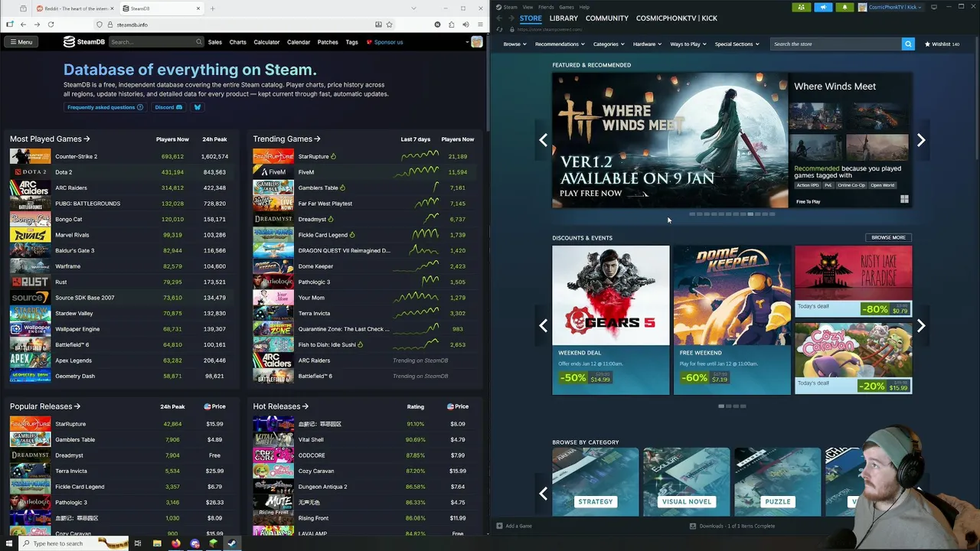Switch to COMMUNITY tab in Steam

pos(607,18)
